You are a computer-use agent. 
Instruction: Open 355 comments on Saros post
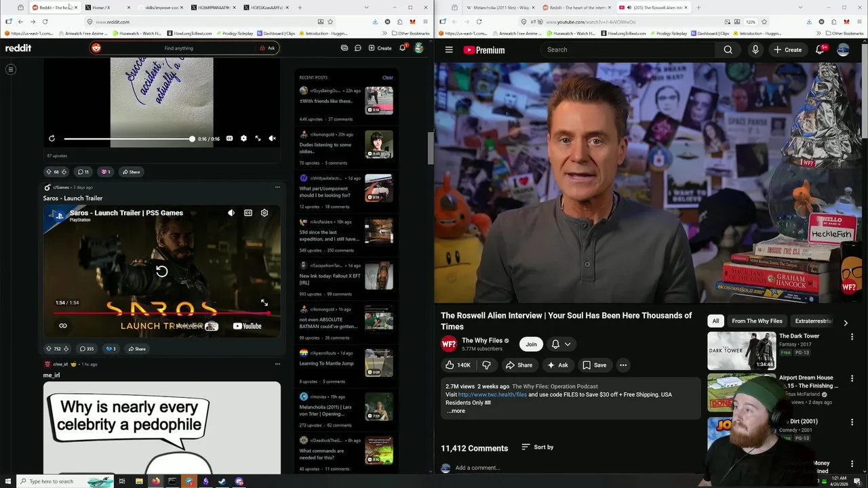87,348
